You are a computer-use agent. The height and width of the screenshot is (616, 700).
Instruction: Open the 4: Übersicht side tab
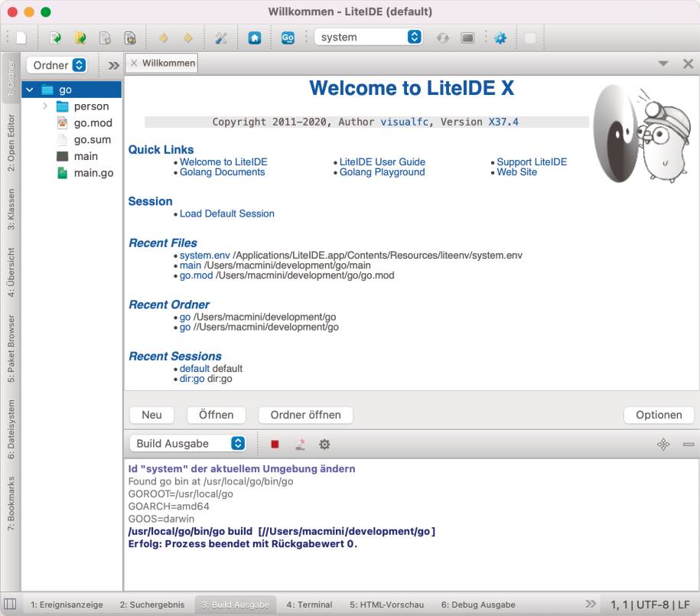(11, 272)
